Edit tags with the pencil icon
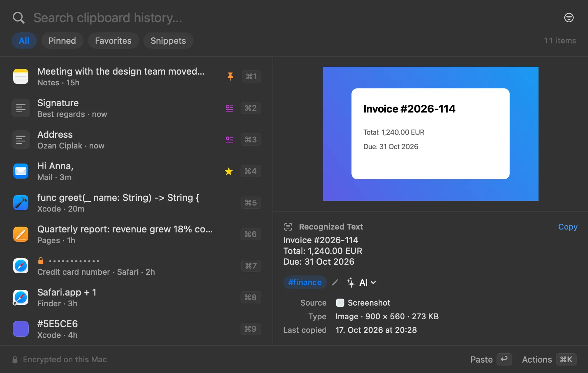Viewport: 588px width, 373px height. pyautogui.click(x=335, y=283)
